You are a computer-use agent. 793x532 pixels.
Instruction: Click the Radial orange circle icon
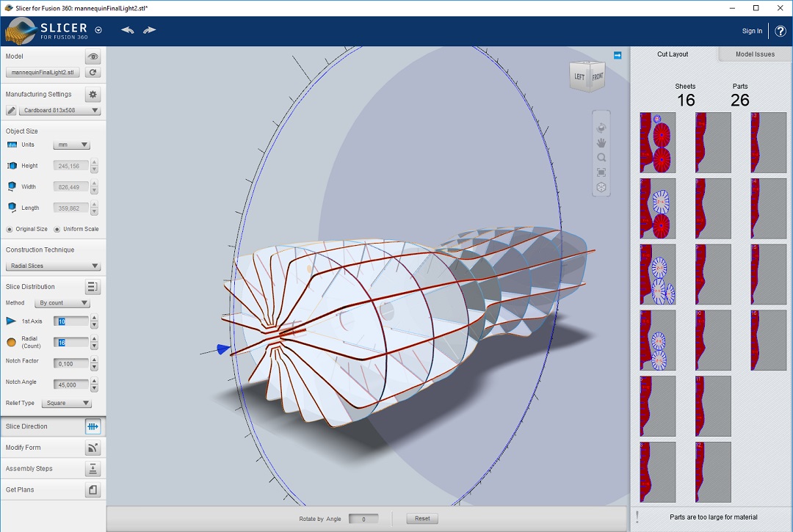(11, 343)
